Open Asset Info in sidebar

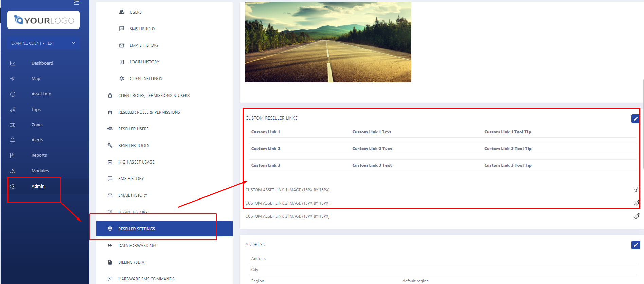41,94
